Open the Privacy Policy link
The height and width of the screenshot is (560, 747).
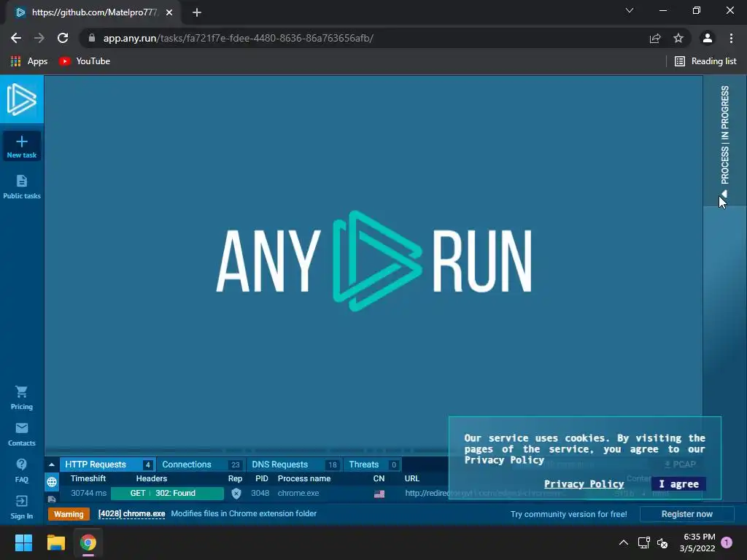click(584, 484)
